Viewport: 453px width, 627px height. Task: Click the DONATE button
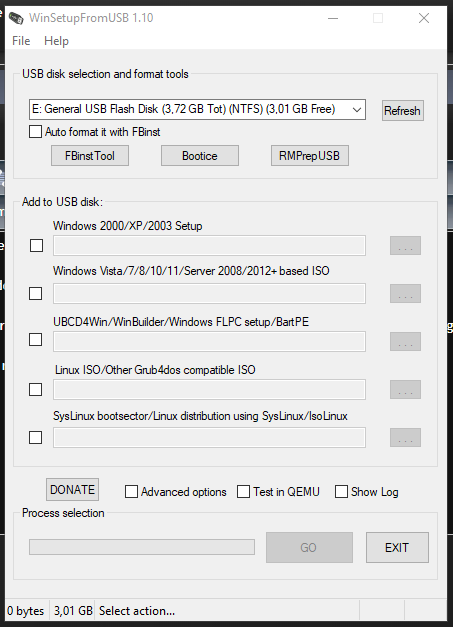[x=72, y=489]
